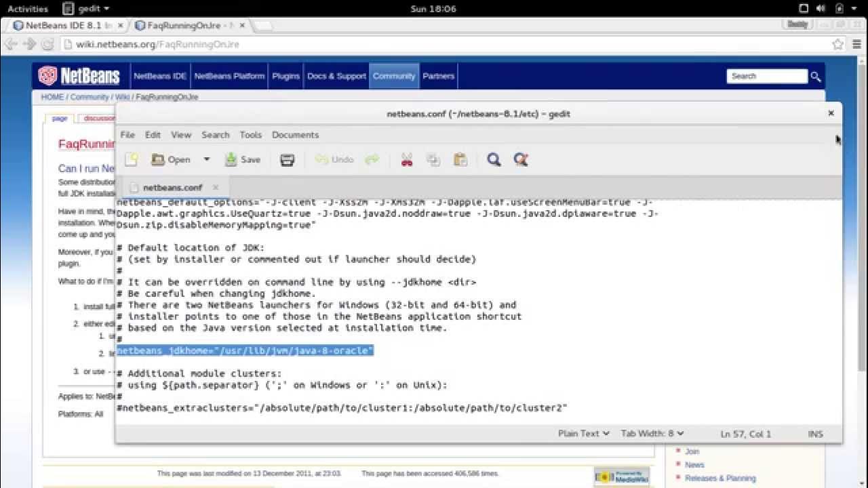Click the '# Be careful when changing jdkhome.' line
Image resolution: width=868 pixels, height=488 pixels.
(x=216, y=293)
